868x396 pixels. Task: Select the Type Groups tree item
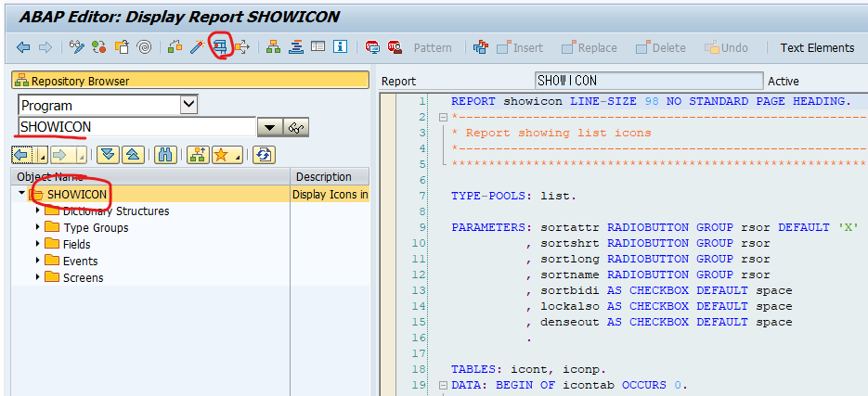(x=96, y=228)
